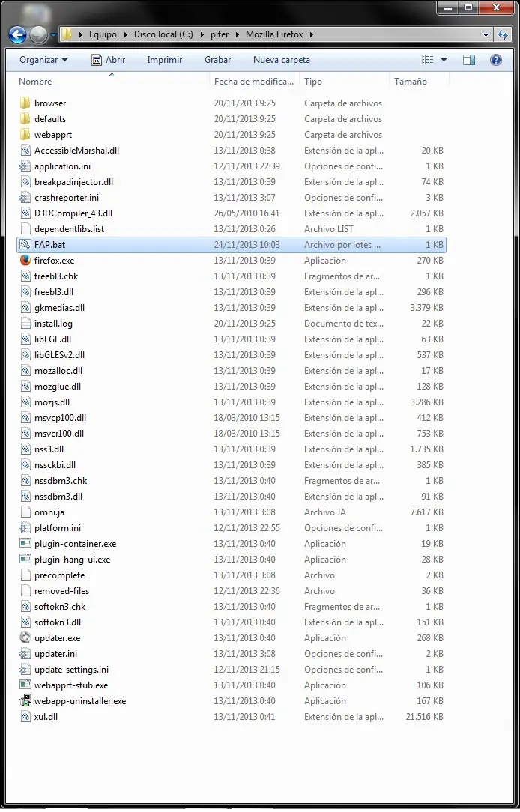Sort by the Nombre column header
Screen dimensions: 520x812
tap(35, 82)
